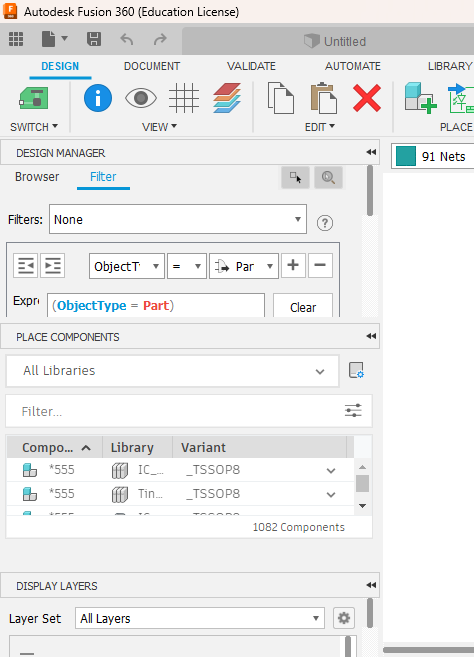Open the SWITCH dropdown menu
Viewport: 474px width, 657px height.
34,127
